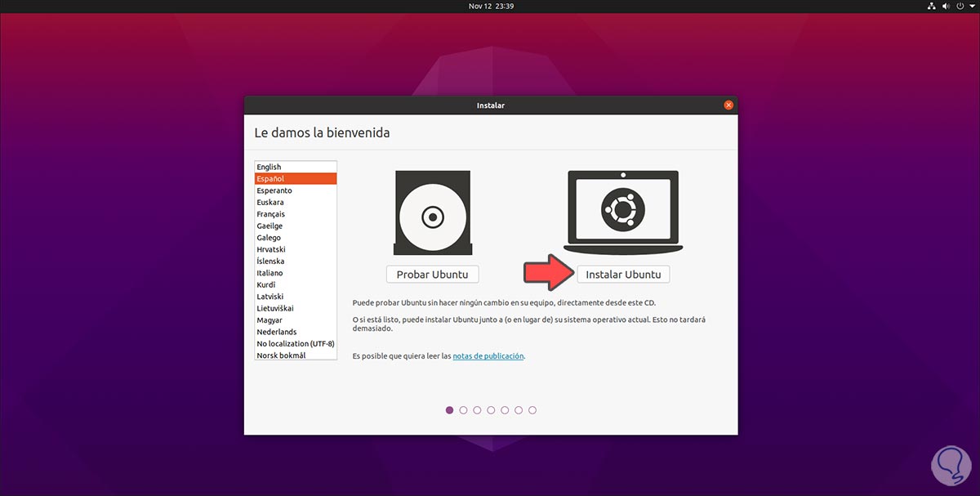Click the Probar Ubuntu button
This screenshot has height=496, width=980.
[x=433, y=275]
